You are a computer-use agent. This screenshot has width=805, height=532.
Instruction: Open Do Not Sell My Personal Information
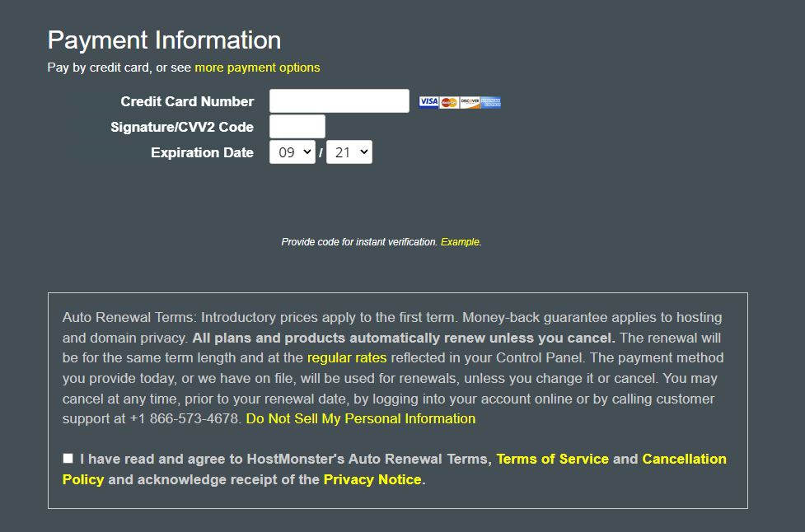(361, 418)
